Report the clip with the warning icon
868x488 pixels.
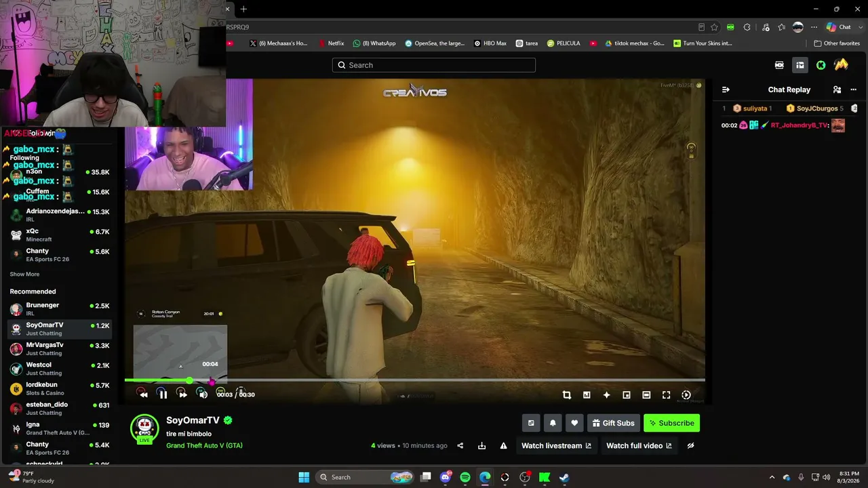click(x=503, y=445)
